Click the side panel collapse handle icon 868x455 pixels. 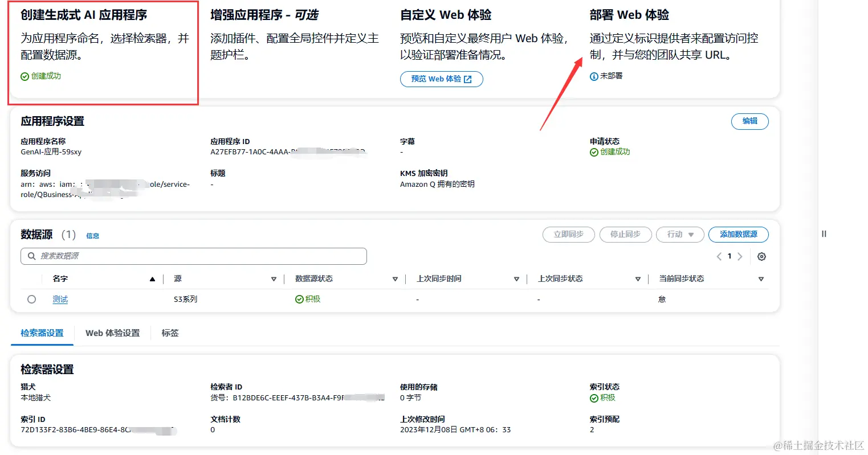pos(824,234)
